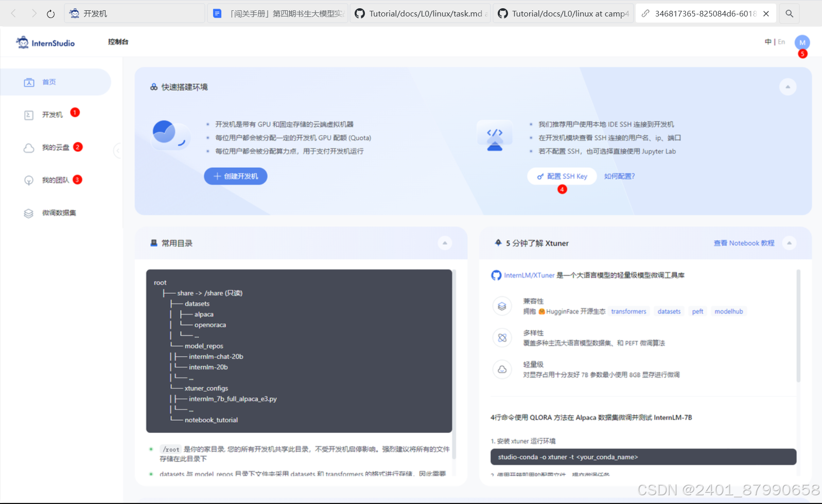Click xtuner_configs in directory tree
The image size is (822, 504).
206,388
